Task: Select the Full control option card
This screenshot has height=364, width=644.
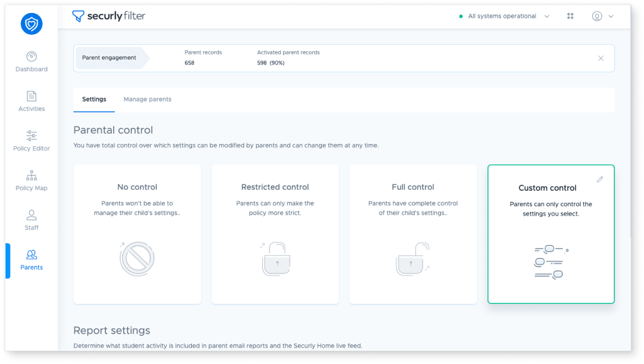Action: point(413,234)
